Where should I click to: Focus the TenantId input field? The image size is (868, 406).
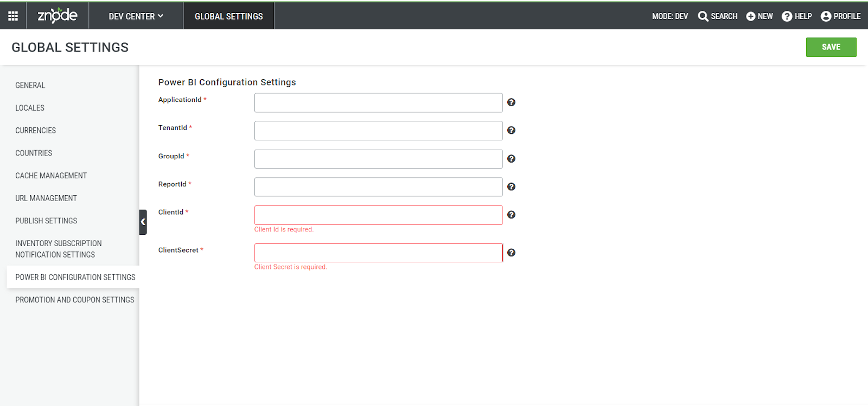[x=378, y=131]
